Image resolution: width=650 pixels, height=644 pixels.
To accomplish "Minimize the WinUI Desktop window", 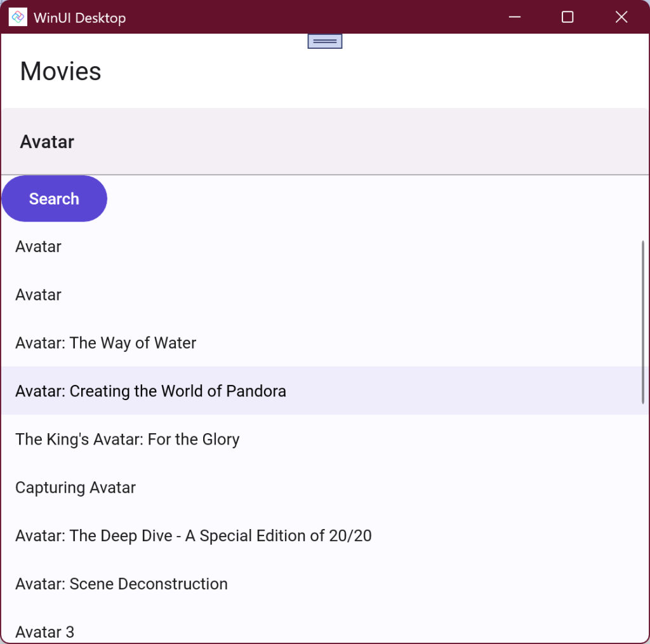I will (x=515, y=17).
